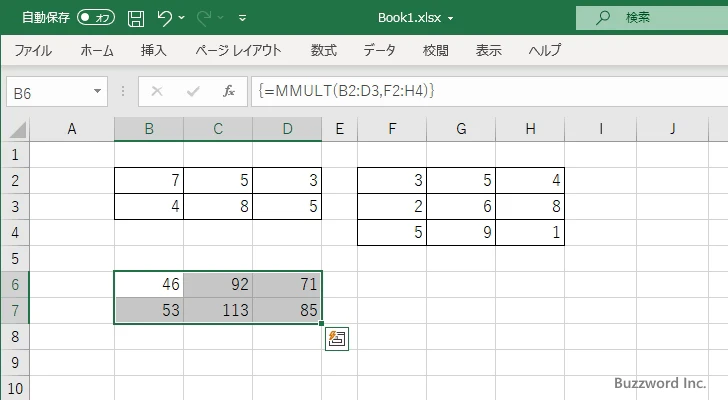
Task: Select column C header
Action: [218, 129]
